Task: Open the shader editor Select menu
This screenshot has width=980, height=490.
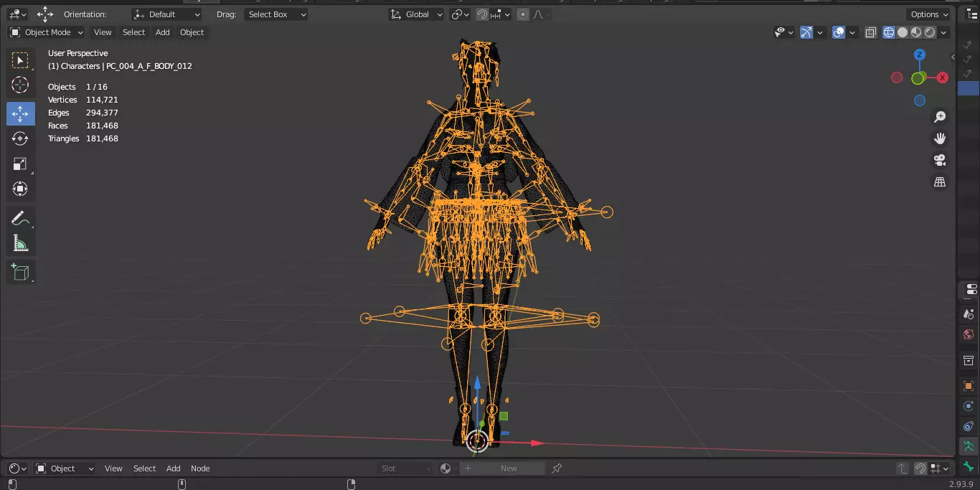Action: pos(144,468)
